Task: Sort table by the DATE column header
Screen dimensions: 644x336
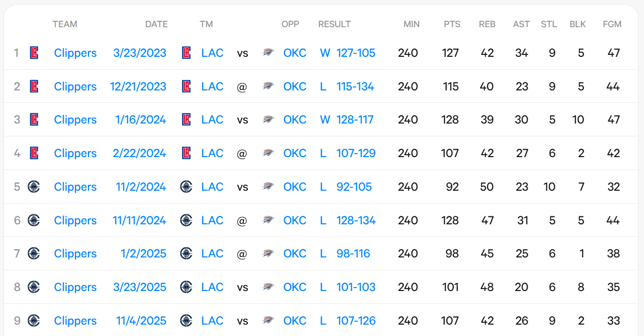Action: pos(156,24)
